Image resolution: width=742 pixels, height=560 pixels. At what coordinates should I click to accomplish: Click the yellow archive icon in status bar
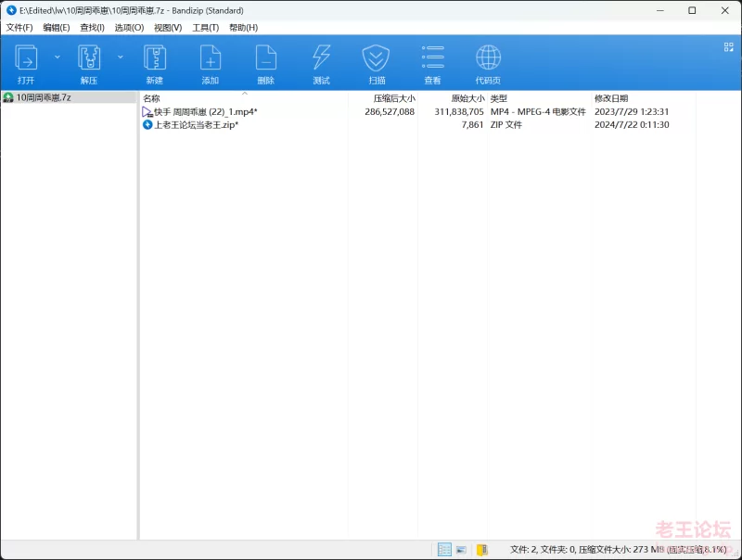click(481, 550)
